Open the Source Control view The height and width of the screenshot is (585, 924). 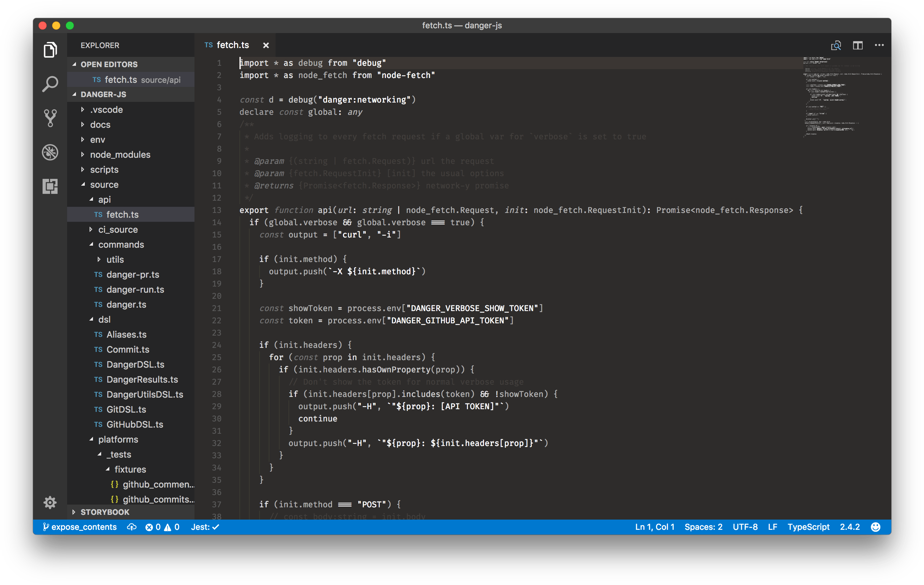(50, 118)
